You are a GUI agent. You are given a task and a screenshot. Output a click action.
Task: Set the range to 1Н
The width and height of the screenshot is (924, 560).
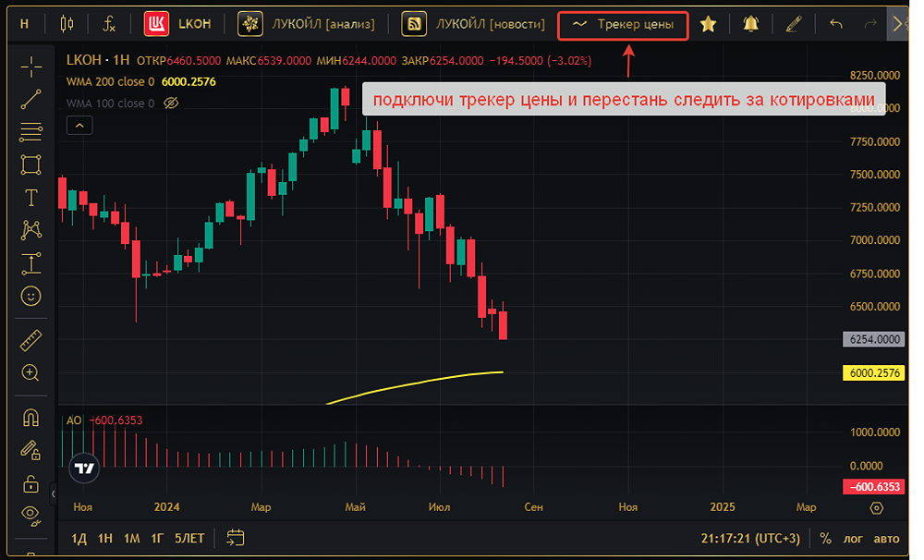pos(105,538)
